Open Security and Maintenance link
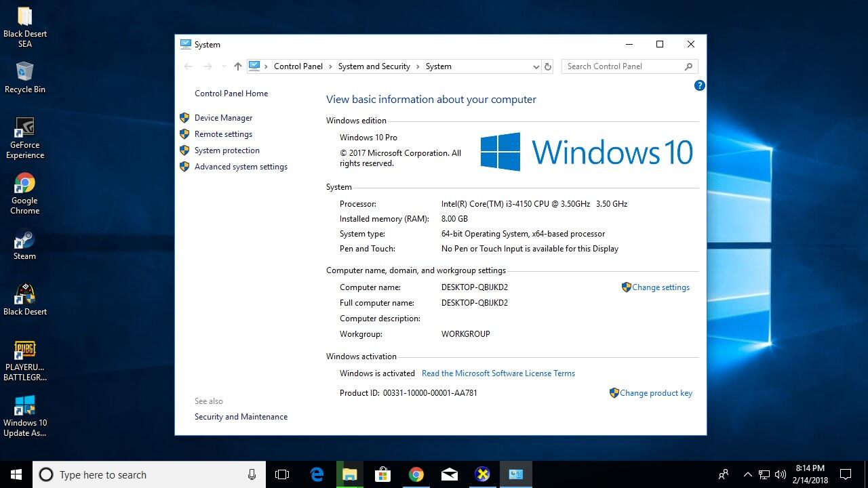 241,417
